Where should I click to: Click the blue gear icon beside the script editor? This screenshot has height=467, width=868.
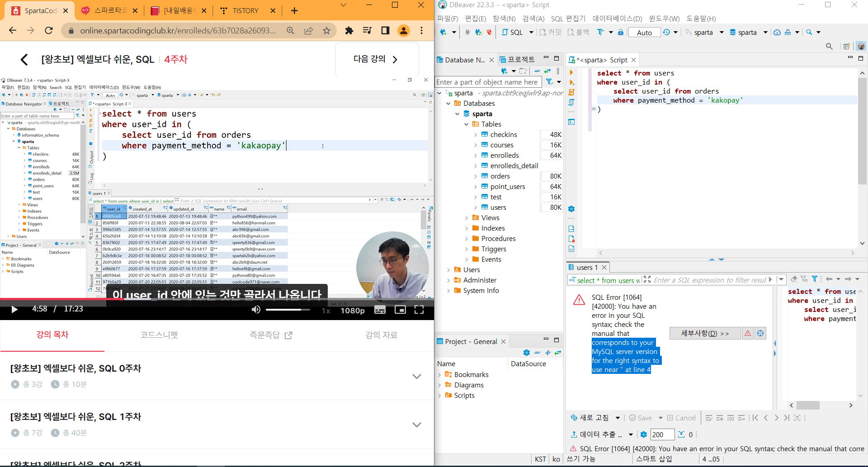pos(571,209)
